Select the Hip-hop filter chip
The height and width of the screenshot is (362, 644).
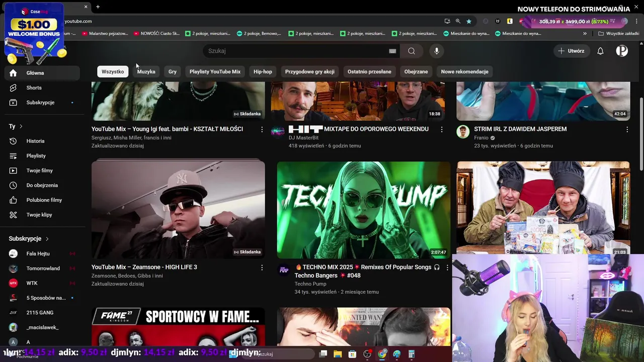(263, 71)
